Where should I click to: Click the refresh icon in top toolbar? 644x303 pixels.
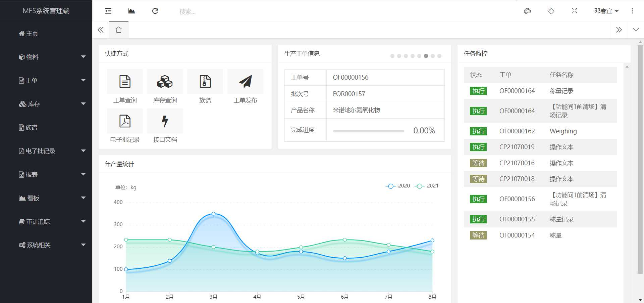coord(155,11)
